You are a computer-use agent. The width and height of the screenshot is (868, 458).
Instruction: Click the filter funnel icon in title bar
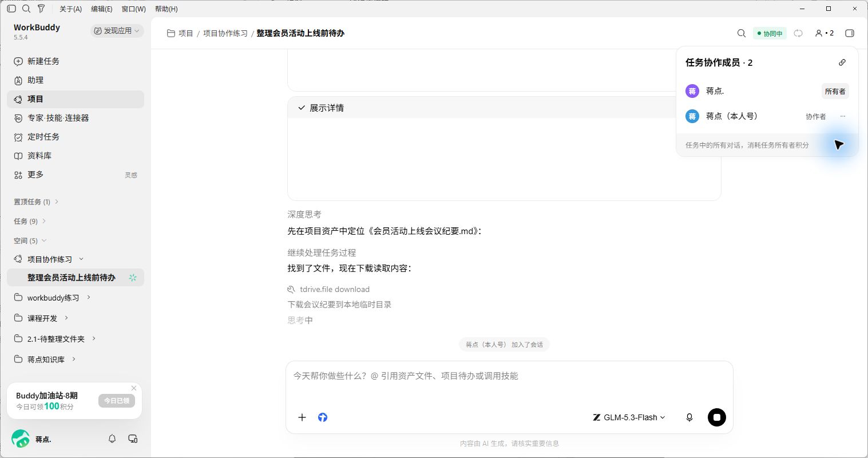(x=41, y=9)
